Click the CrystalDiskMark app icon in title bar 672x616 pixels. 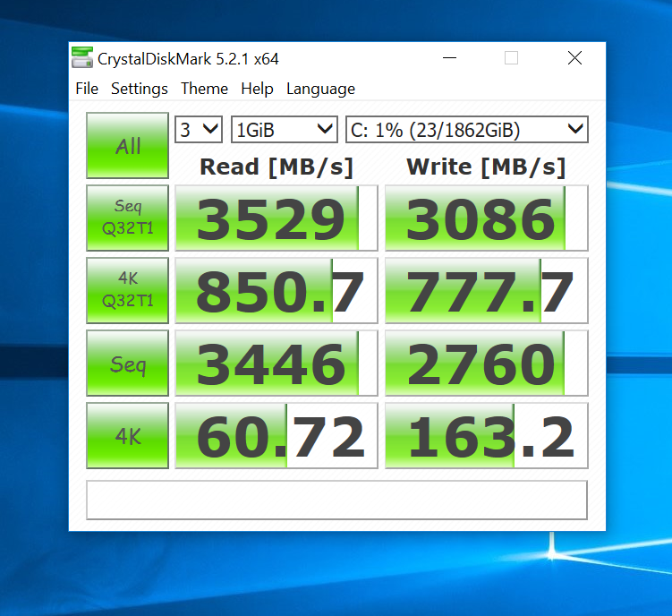coord(81,57)
